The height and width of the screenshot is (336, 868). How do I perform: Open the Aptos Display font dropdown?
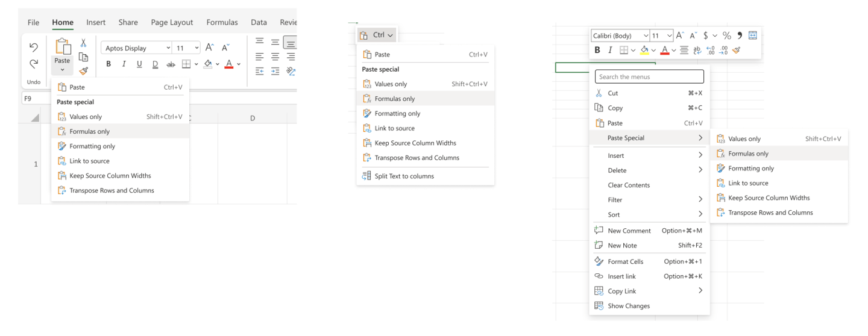(x=136, y=48)
